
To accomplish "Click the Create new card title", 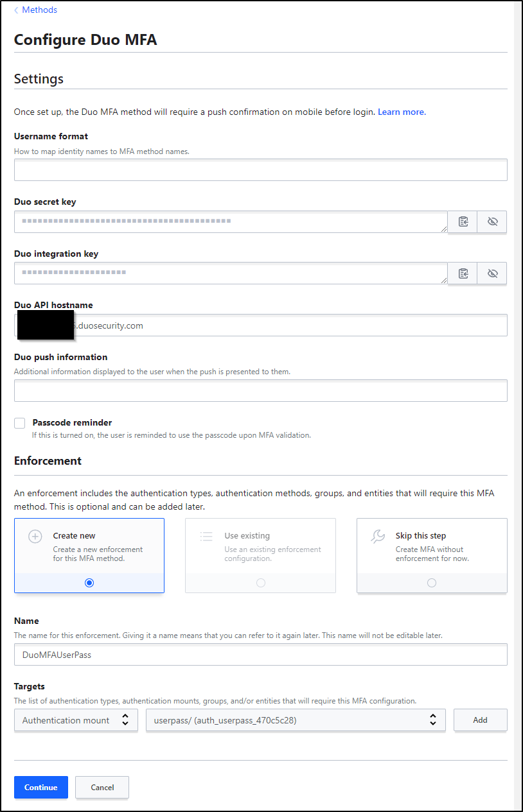I will click(x=74, y=536).
